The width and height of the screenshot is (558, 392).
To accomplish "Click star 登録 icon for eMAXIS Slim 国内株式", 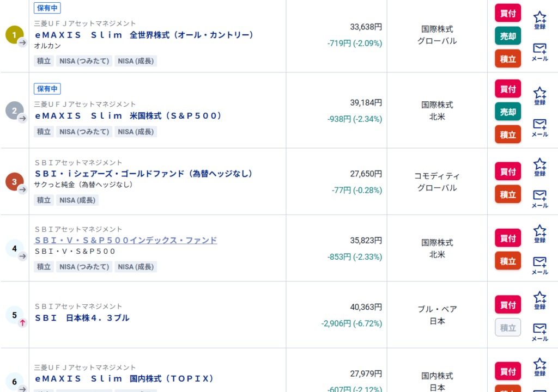I will (x=539, y=367).
